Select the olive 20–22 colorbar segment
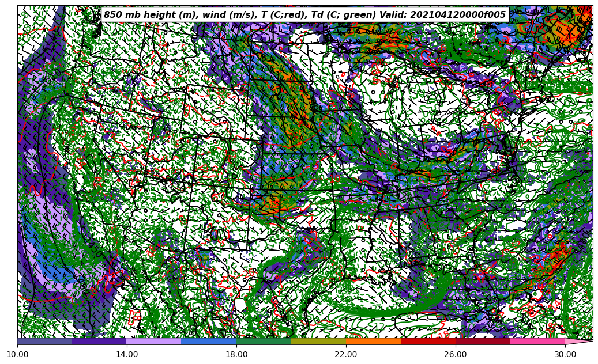Screen dimensions: 598x364 [318, 341]
